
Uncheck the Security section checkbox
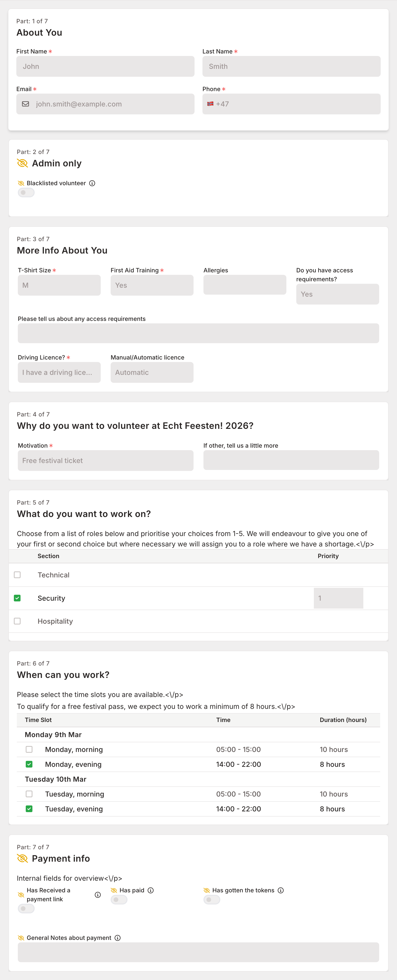[17, 598]
